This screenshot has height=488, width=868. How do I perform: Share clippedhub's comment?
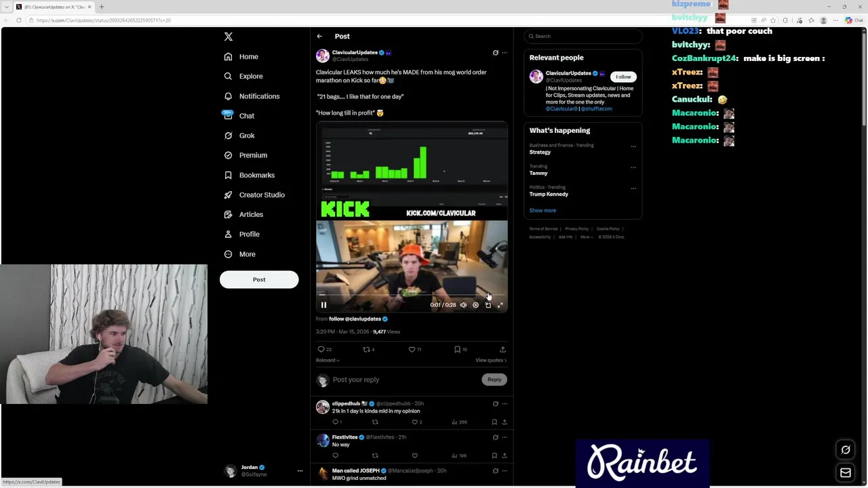(504, 422)
